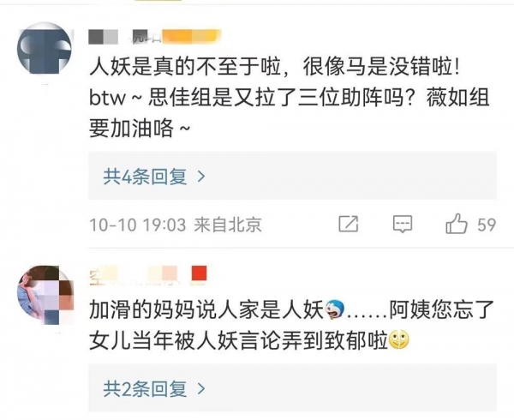Image resolution: width=514 pixels, height=420 pixels.
Task: Tap the red badge beside second username
Action: tap(199, 273)
